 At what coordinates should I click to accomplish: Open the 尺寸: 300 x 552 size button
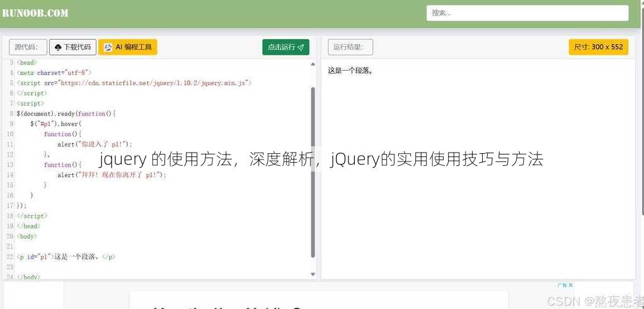click(x=599, y=47)
